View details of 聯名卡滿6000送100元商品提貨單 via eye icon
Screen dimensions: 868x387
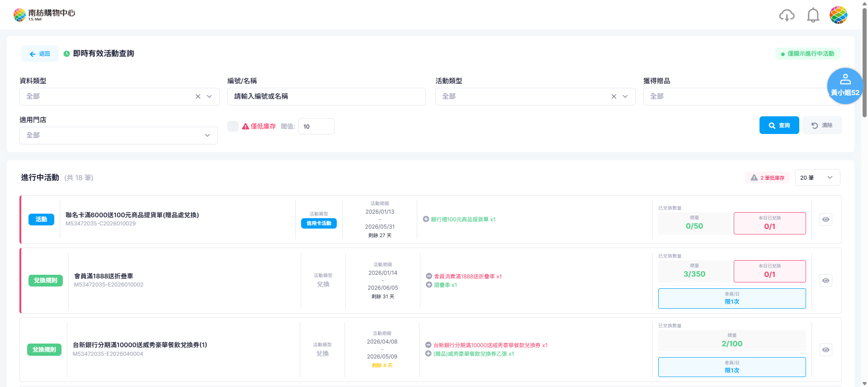click(x=826, y=220)
